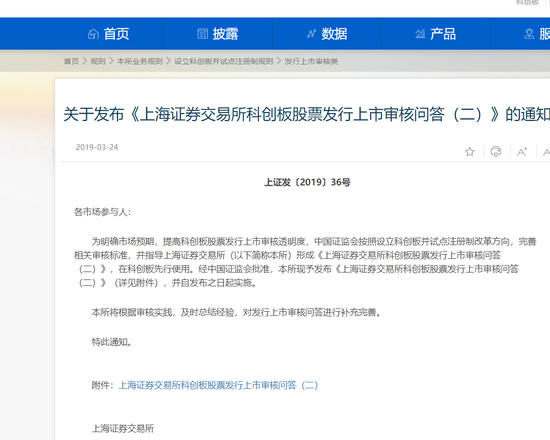
Task: Click the document number 上证发〔2019〕36号
Action: (307, 182)
